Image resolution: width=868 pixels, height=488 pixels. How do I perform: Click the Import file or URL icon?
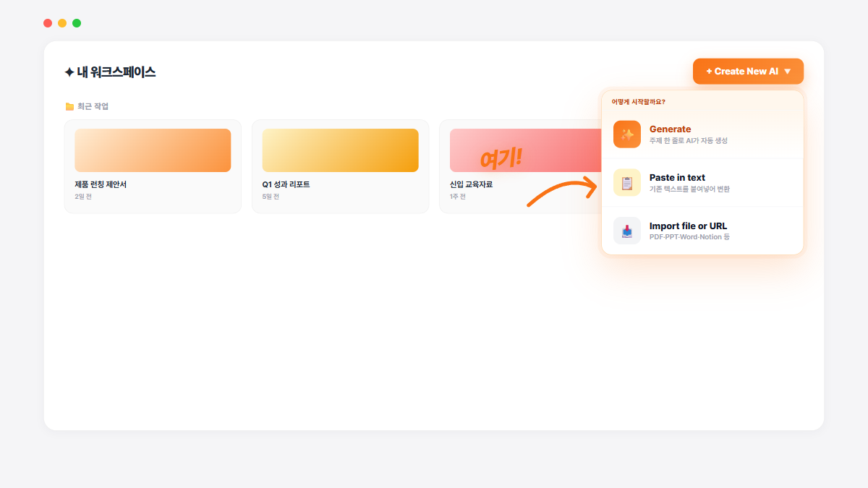[627, 231]
